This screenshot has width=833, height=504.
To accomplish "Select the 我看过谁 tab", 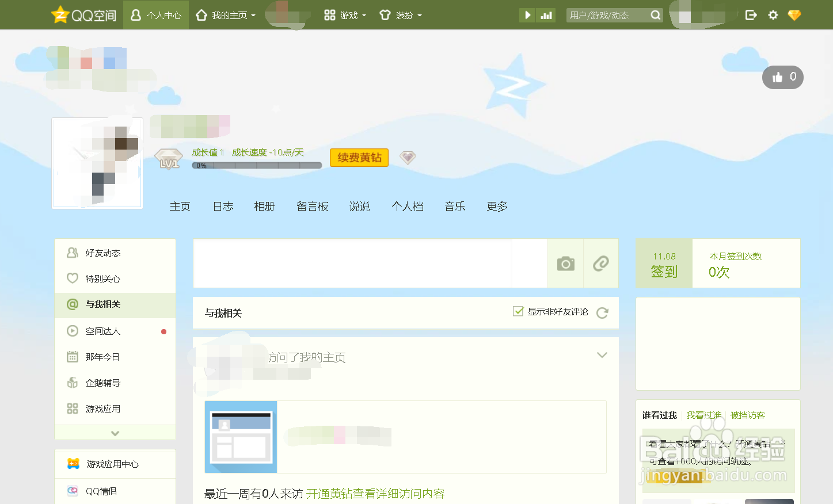I will pyautogui.click(x=703, y=415).
